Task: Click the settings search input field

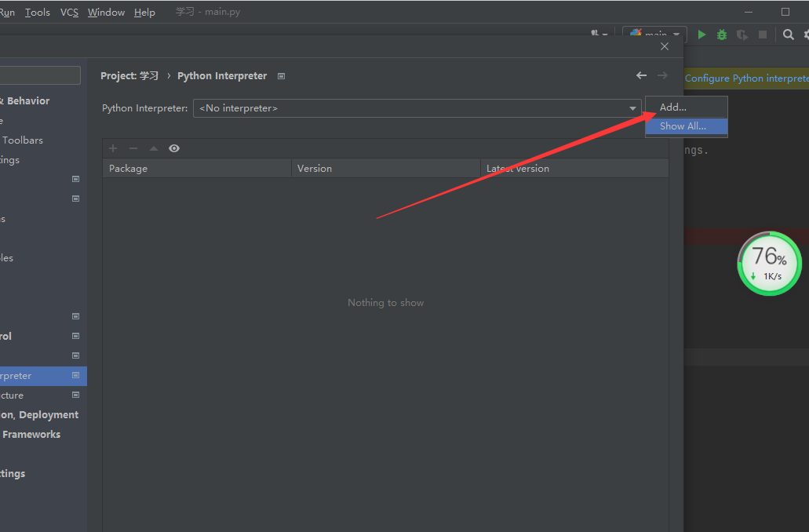Action: tap(39, 75)
